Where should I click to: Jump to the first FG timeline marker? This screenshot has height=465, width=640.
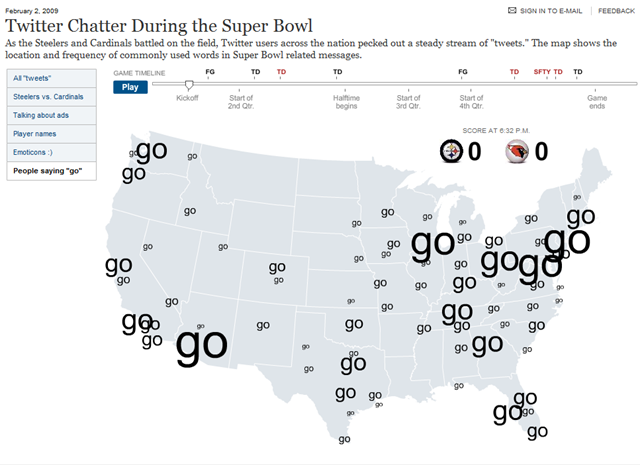click(210, 72)
